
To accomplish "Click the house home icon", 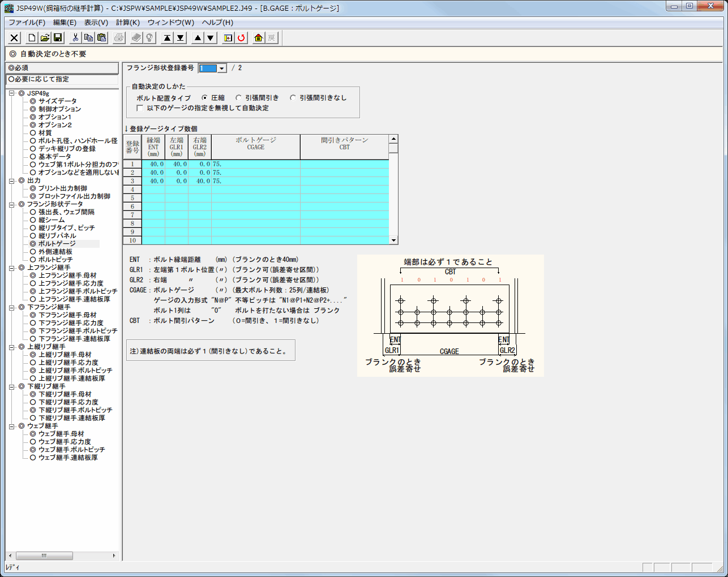I will (259, 38).
